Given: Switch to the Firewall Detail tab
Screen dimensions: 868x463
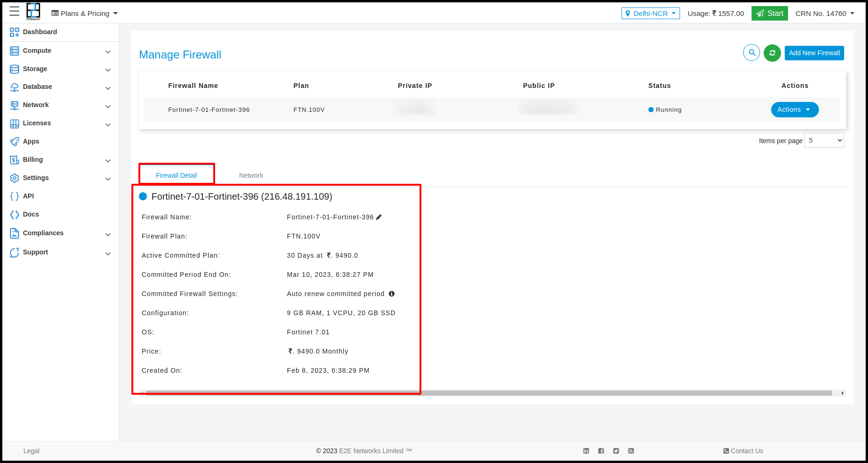Looking at the screenshot, I should 176,175.
